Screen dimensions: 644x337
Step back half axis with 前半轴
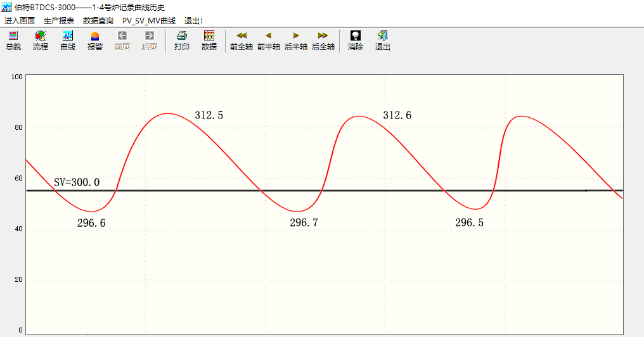click(x=269, y=41)
